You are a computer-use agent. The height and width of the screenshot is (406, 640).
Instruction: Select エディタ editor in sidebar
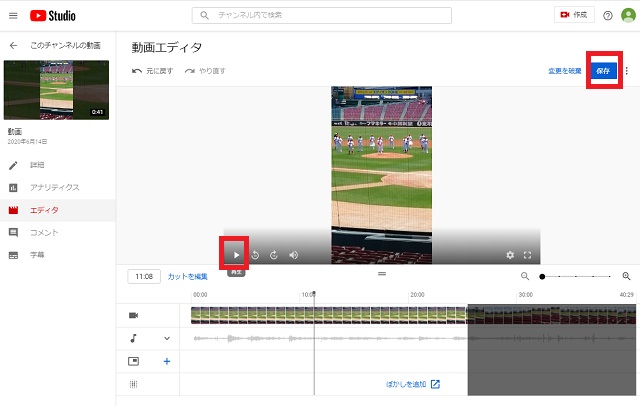click(58, 210)
